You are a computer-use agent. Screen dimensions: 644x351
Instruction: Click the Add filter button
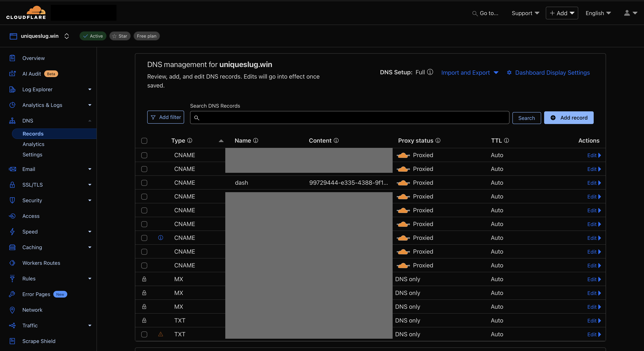click(x=165, y=117)
